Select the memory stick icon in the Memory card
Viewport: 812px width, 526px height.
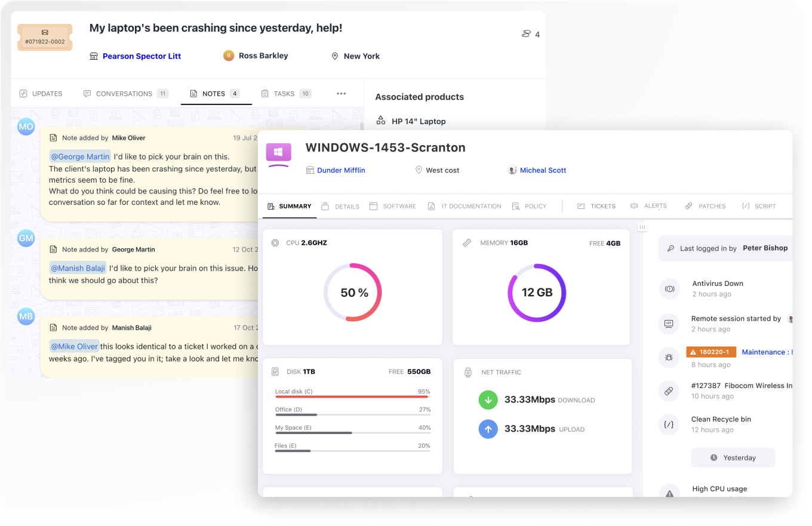coord(467,243)
